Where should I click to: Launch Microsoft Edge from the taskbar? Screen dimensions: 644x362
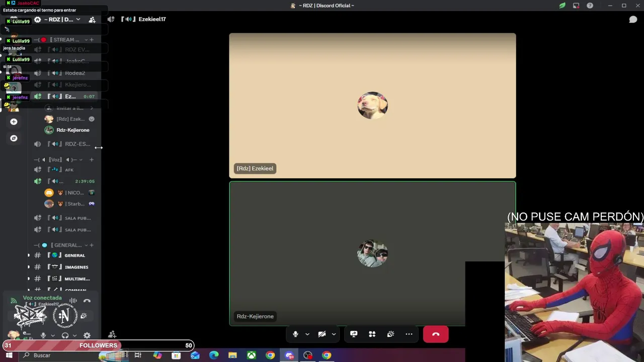pyautogui.click(x=214, y=355)
